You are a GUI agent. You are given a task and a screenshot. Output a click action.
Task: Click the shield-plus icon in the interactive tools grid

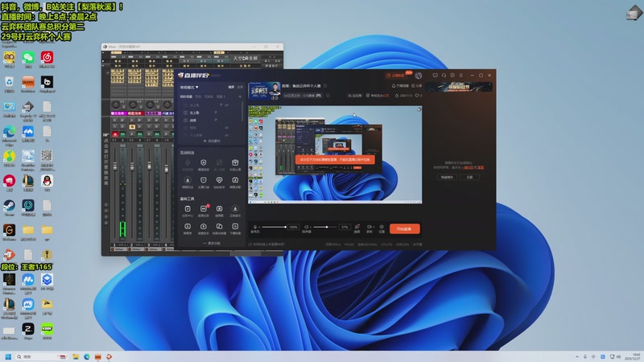(x=204, y=163)
